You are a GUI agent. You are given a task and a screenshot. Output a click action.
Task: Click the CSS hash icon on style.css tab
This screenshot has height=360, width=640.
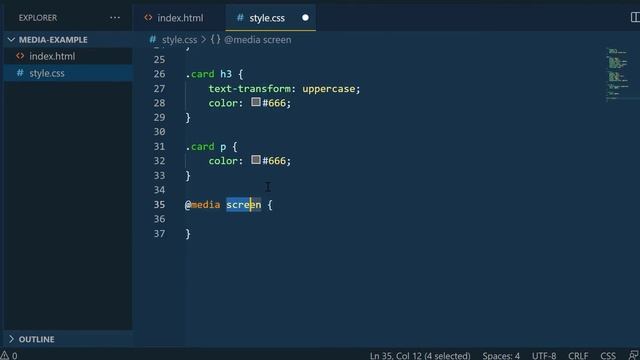(x=240, y=18)
